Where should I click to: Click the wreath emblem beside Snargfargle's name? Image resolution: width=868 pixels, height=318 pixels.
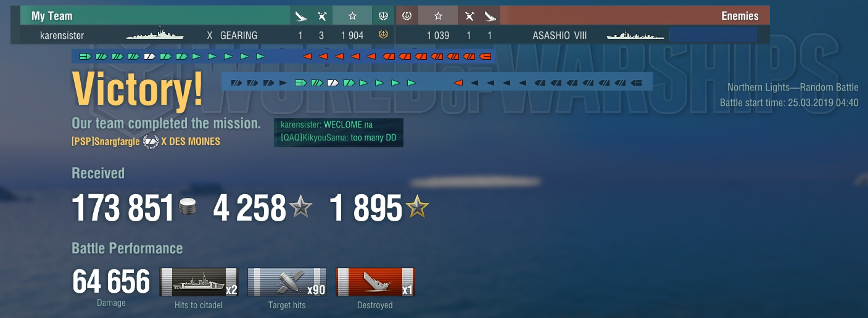pos(151,141)
